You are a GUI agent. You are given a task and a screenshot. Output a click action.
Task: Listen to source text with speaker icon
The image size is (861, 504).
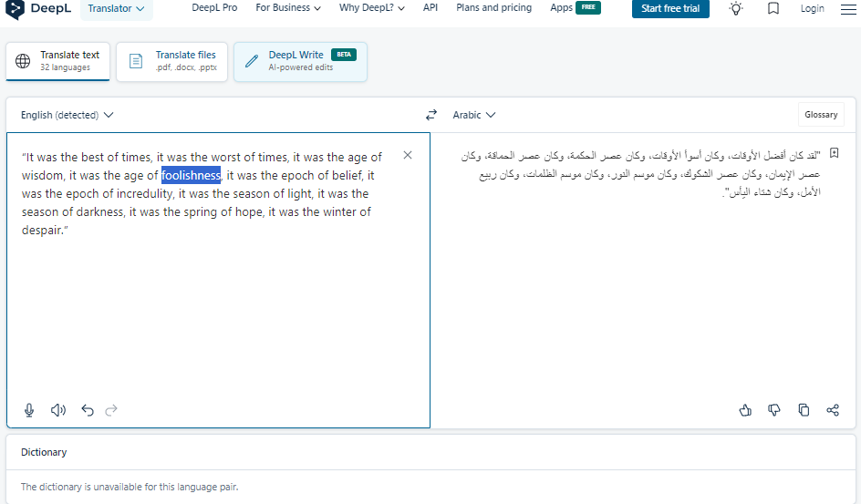[58, 410]
